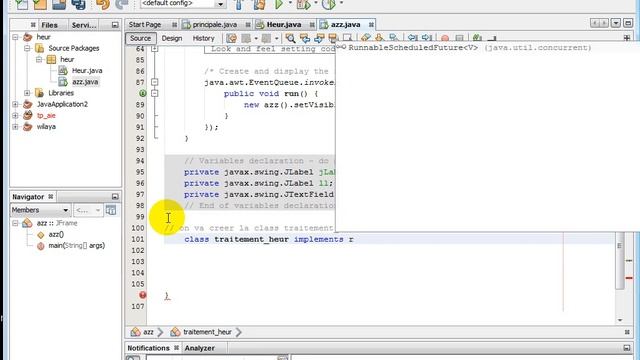Open the Files panel tab
Viewport: 640px width, 360px height.
49,25
